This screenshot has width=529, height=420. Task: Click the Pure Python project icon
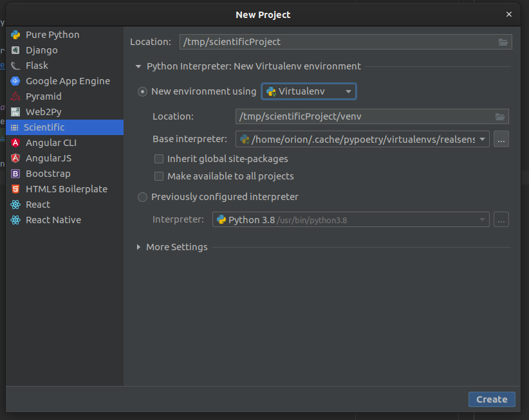15,35
